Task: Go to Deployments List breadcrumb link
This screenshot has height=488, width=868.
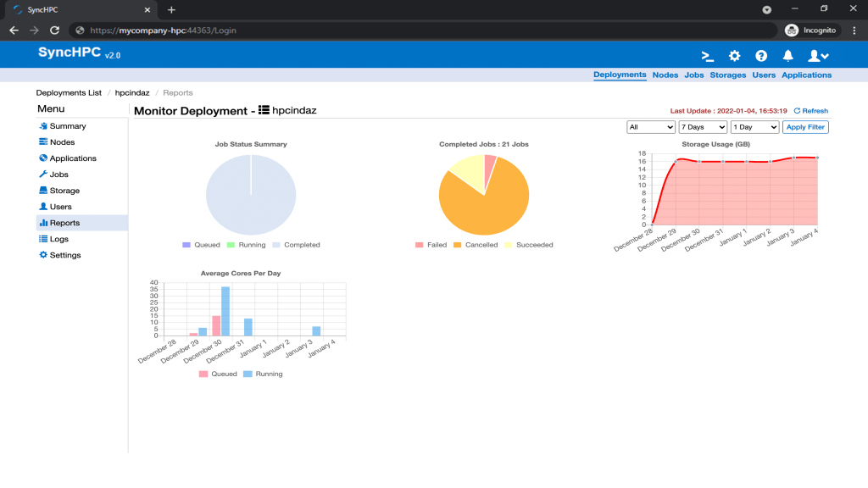Action: tap(69, 92)
